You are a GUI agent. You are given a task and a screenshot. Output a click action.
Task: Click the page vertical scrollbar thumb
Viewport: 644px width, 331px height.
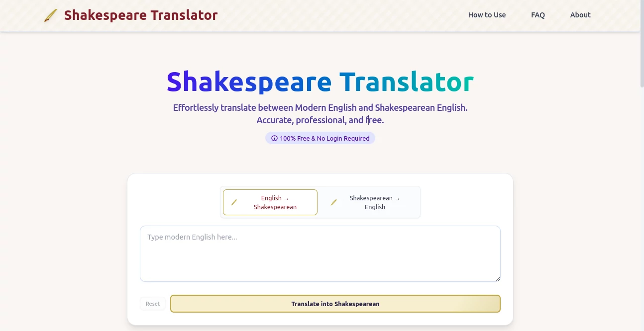tap(641, 45)
